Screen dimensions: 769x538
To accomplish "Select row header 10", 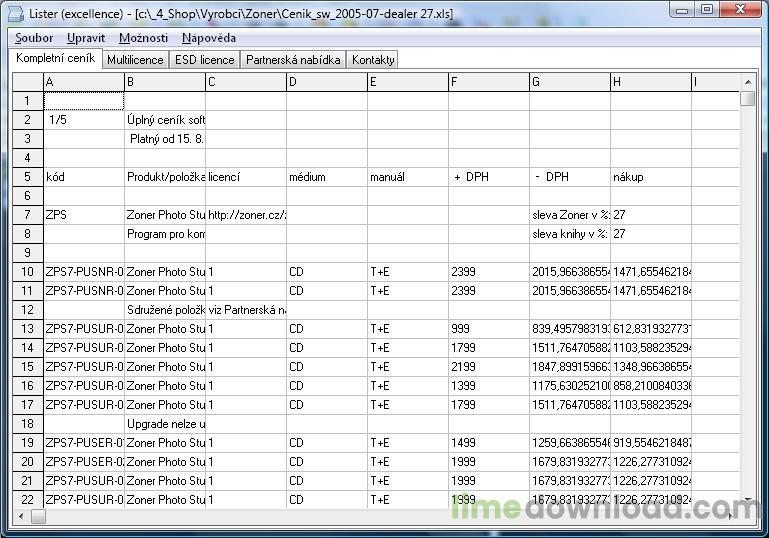I will pos(27,272).
